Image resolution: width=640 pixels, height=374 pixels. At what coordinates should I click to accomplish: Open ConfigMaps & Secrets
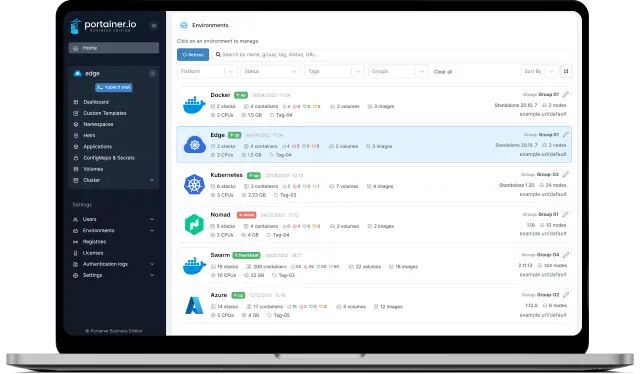coord(109,158)
